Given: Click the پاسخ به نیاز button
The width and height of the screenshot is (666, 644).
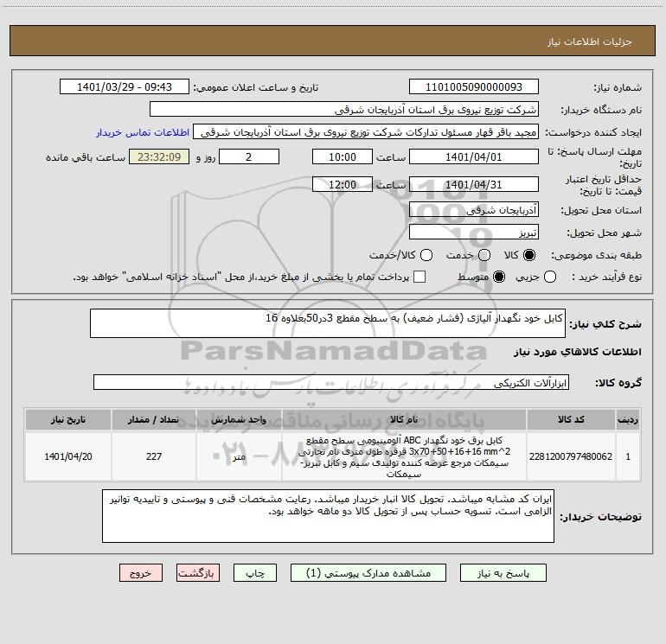Looking at the screenshot, I should [x=503, y=573].
